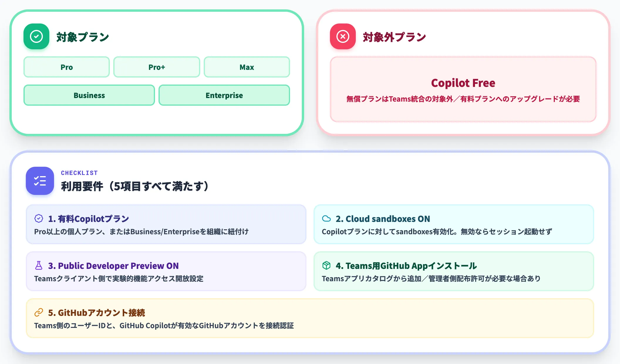Screen dimensions: 620x364
Task: Click the Copilotプランに対してsandboxes有効化 description
Action: click(437, 232)
